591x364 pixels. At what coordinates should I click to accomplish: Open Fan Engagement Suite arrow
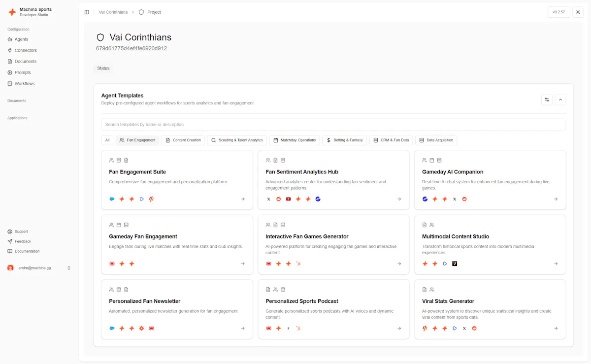(243, 199)
